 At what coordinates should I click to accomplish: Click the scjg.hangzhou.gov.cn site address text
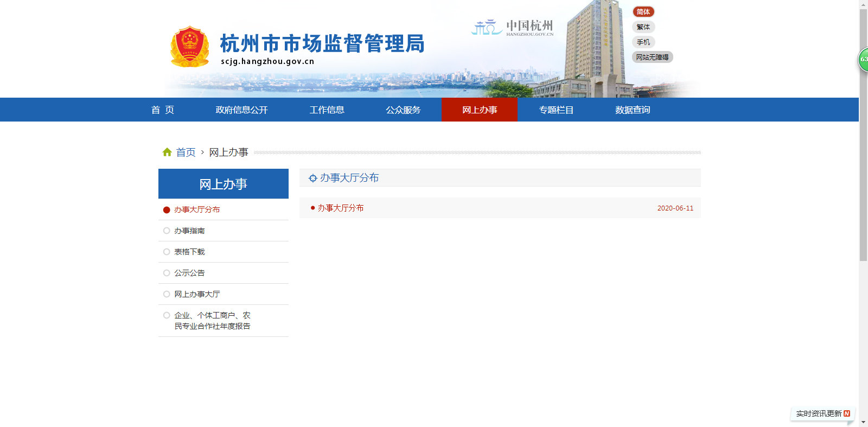coord(267,61)
